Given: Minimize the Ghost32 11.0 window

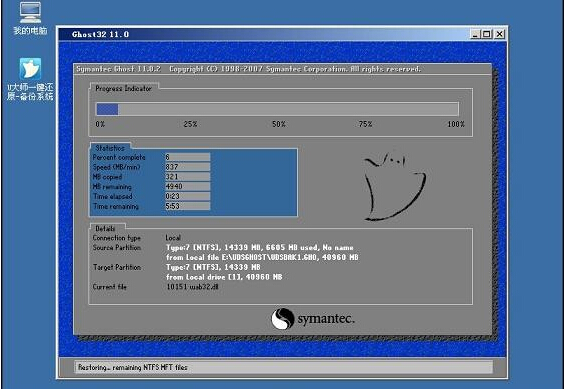Looking at the screenshot, I should [476, 34].
